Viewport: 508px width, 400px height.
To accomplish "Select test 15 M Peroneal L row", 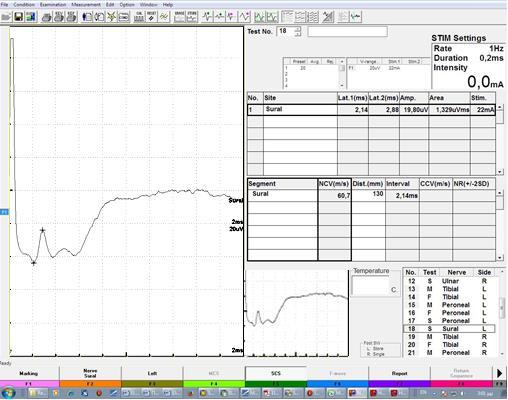I will point(449,305).
